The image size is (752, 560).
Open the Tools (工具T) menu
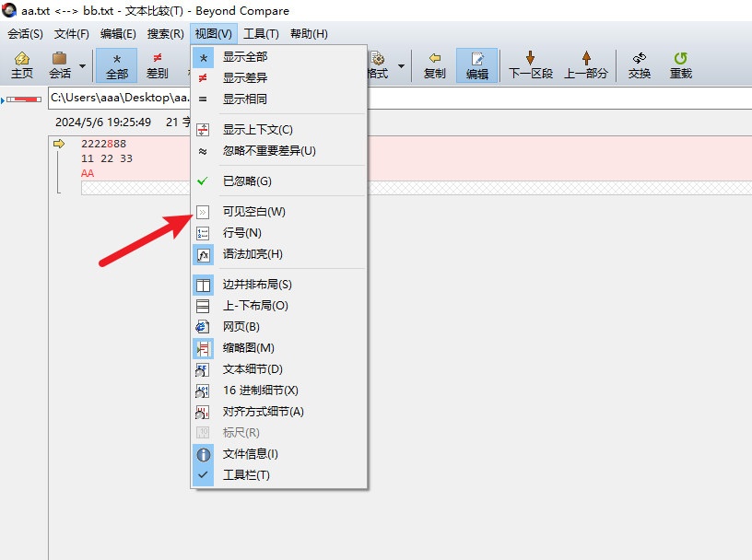(261, 34)
